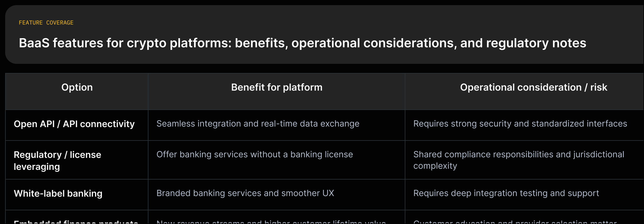Image resolution: width=644 pixels, height=224 pixels.
Task: Select the BaaS features for crypto platforms heading
Action: point(302,43)
